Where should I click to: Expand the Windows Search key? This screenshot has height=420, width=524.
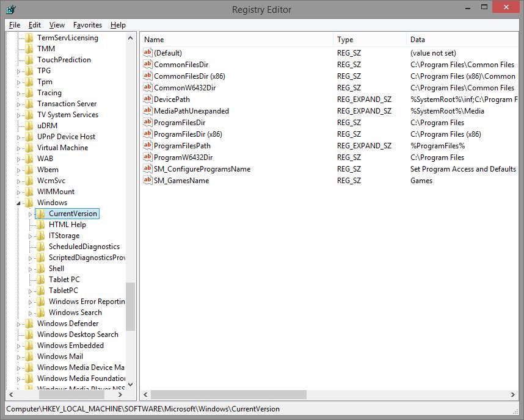click(30, 313)
